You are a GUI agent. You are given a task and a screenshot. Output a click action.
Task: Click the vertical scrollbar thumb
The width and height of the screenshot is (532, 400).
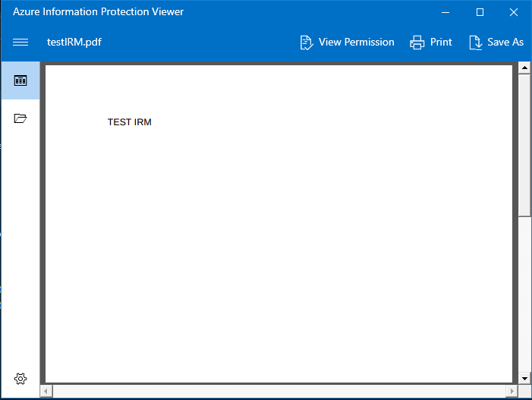point(524,145)
